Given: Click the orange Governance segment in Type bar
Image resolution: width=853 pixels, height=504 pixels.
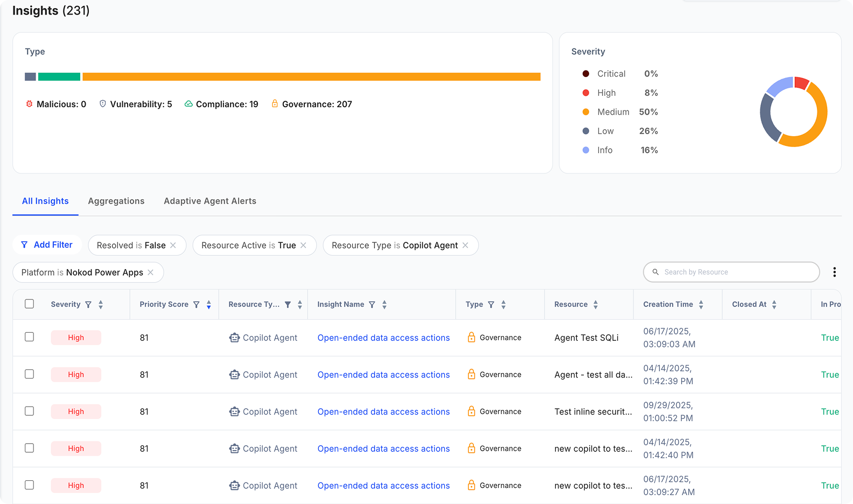Looking at the screenshot, I should (311, 77).
